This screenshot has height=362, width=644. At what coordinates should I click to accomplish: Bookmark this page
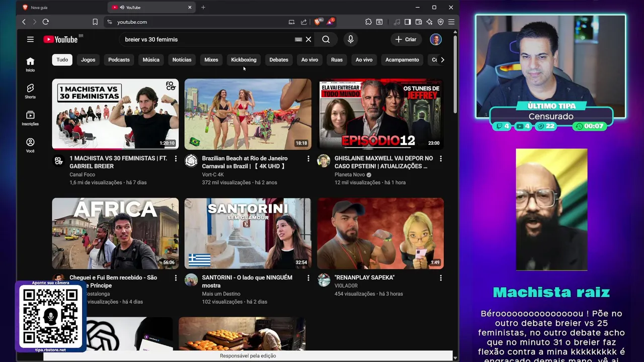(x=95, y=22)
